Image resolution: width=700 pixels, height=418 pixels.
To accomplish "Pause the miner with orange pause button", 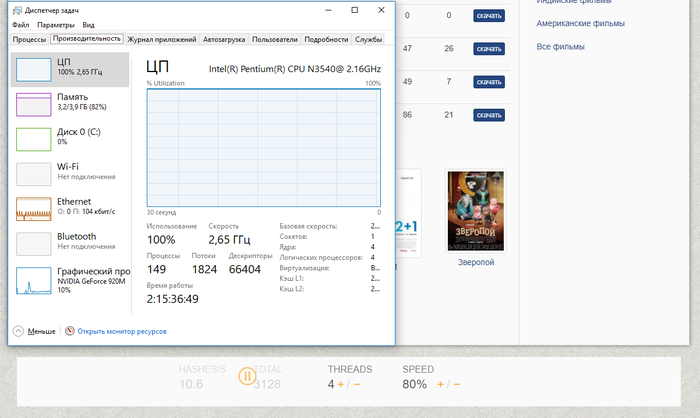I will 247,377.
